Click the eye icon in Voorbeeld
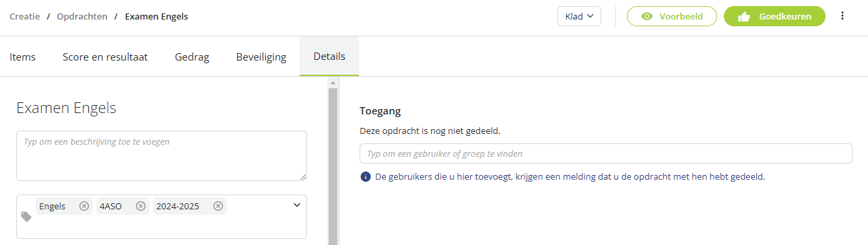 [647, 16]
